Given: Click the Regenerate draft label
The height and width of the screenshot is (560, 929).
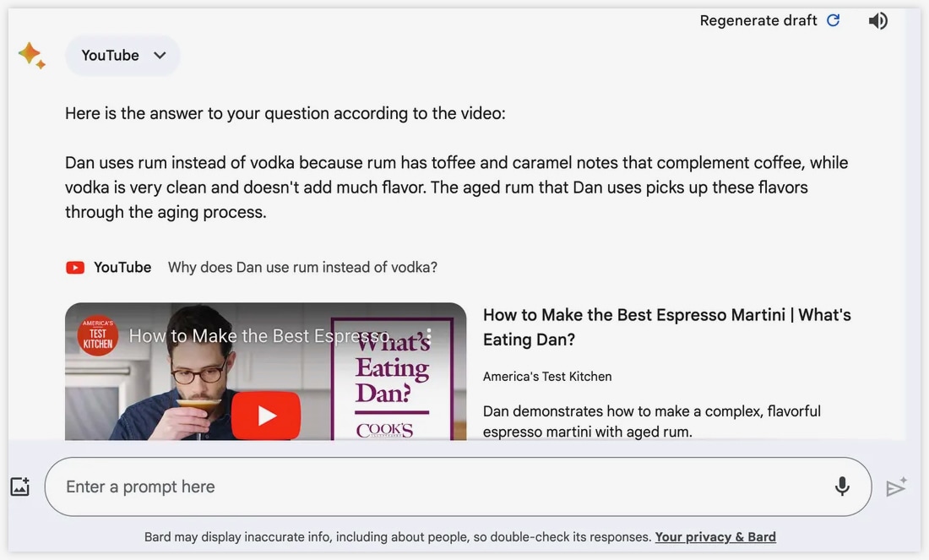Looking at the screenshot, I should pyautogui.click(x=758, y=21).
